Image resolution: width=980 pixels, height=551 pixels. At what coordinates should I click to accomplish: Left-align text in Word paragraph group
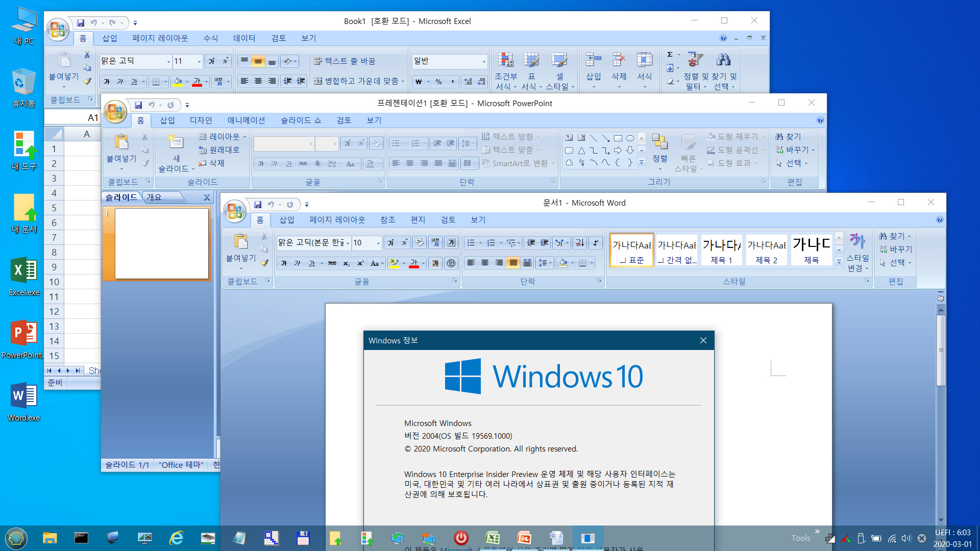click(471, 263)
